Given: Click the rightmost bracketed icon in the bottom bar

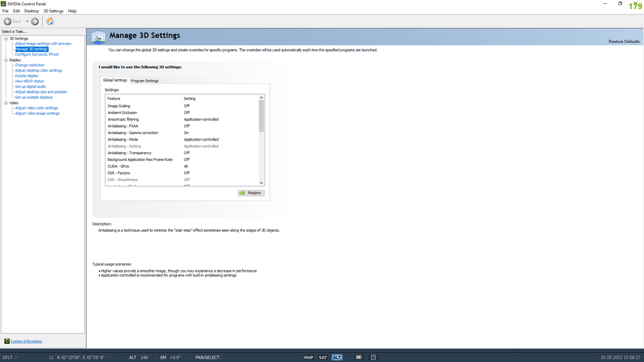Looking at the screenshot, I should pyautogui.click(x=374, y=357).
